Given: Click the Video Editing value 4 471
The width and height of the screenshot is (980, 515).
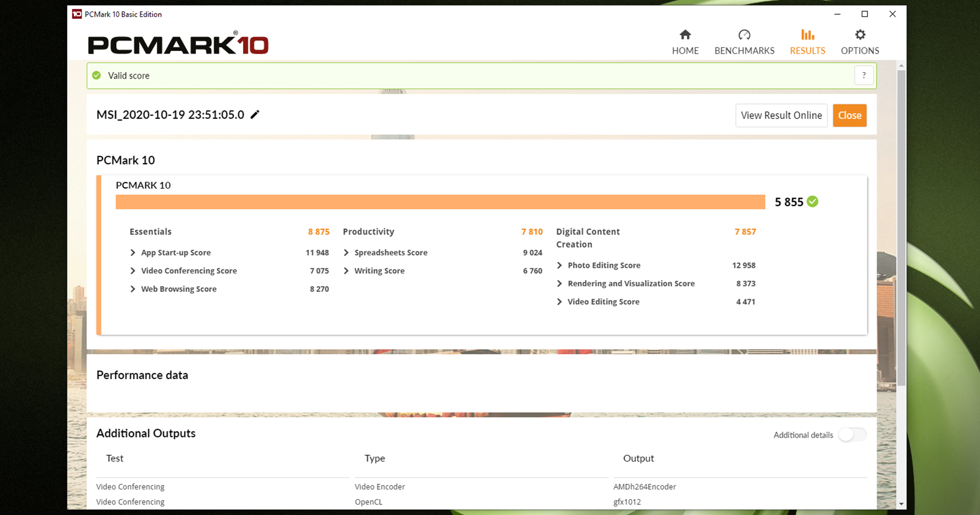Looking at the screenshot, I should [x=745, y=302].
